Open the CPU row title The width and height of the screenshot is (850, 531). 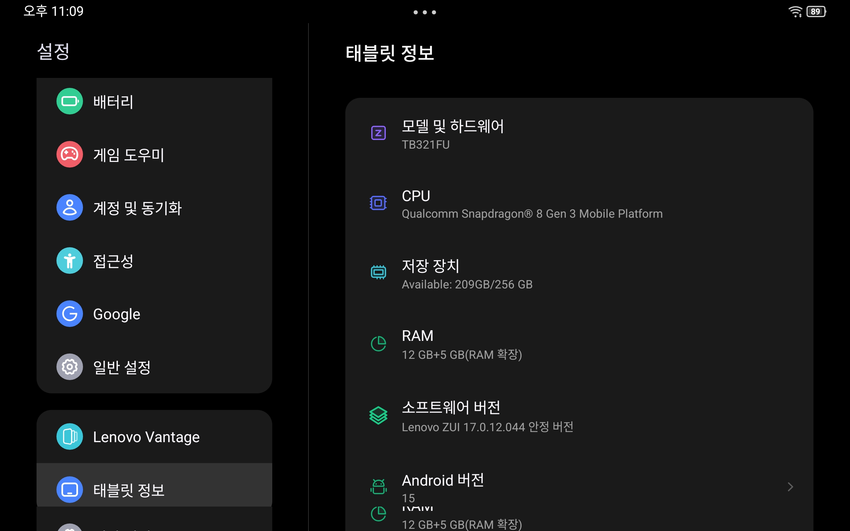point(416,196)
